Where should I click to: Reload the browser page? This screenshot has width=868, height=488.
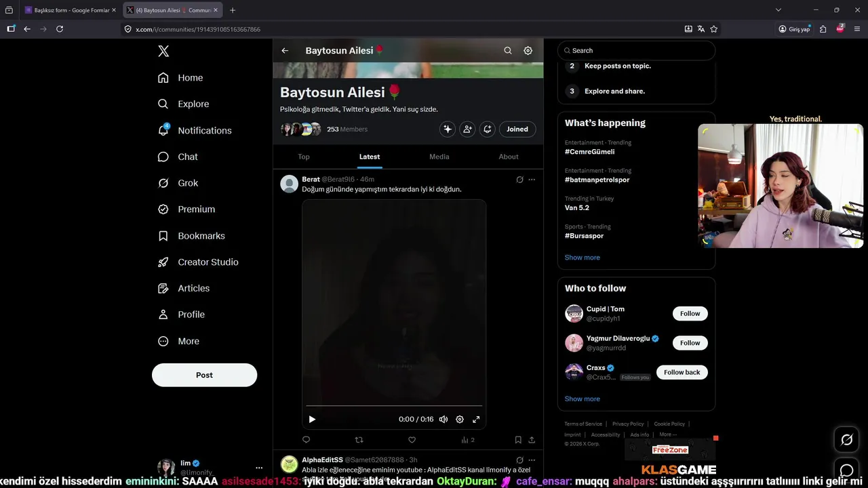pos(60,29)
